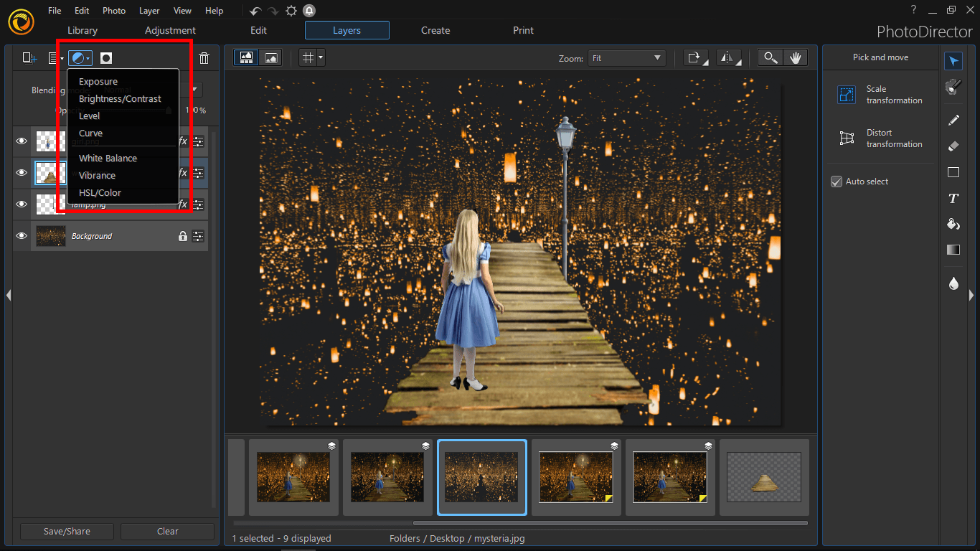Image resolution: width=980 pixels, height=551 pixels.
Task: Select the rectangle shape tool
Action: click(953, 172)
